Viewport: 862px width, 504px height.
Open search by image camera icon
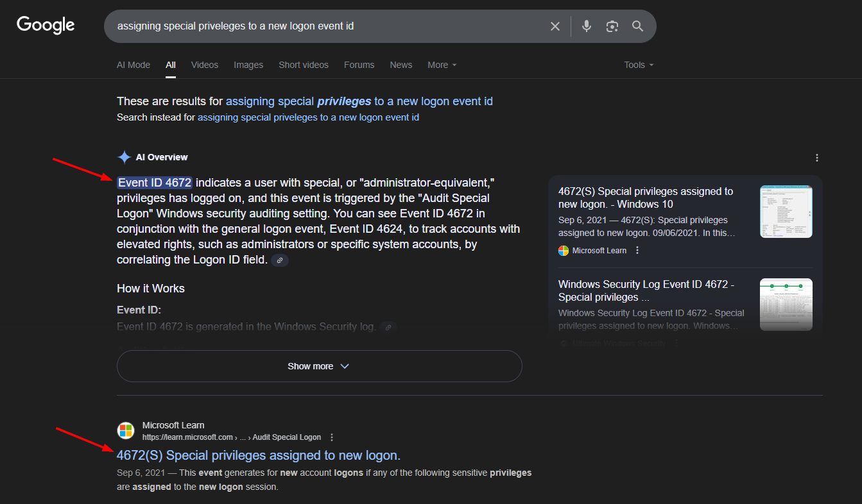pyautogui.click(x=612, y=26)
